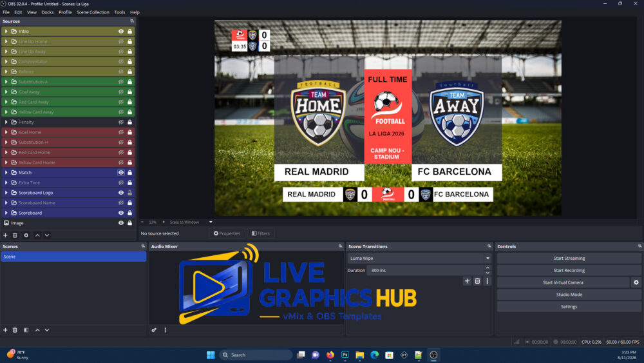Hide the Intro source group
This screenshot has height=363, width=644.
121,31
